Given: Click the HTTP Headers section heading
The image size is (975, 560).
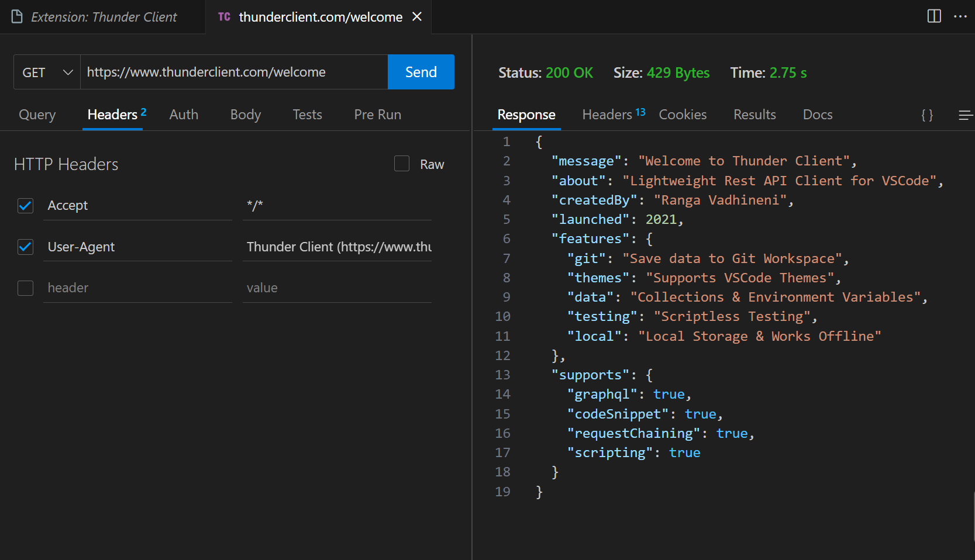Looking at the screenshot, I should (x=66, y=164).
